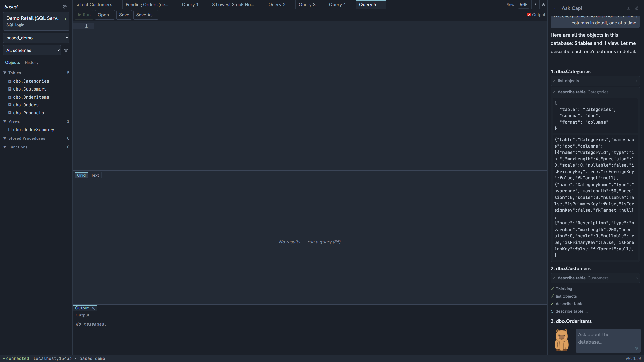The width and height of the screenshot is (644, 362).
Task: Run the current query
Action: tap(84, 15)
